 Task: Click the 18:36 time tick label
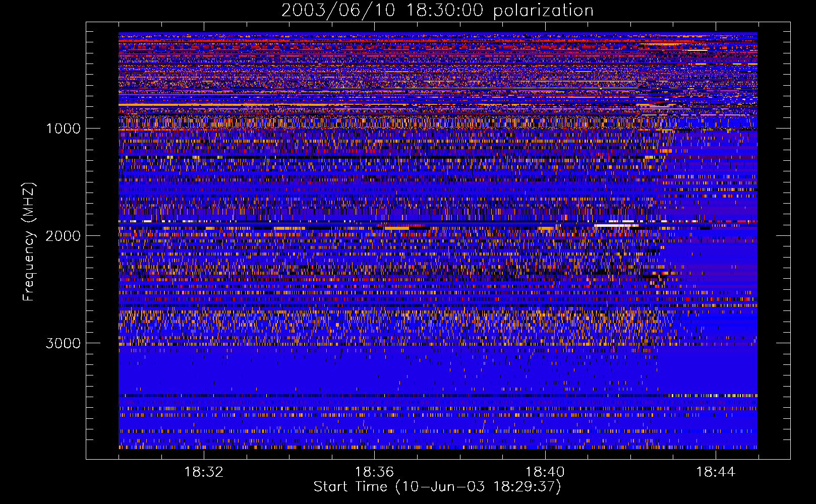[x=374, y=472]
